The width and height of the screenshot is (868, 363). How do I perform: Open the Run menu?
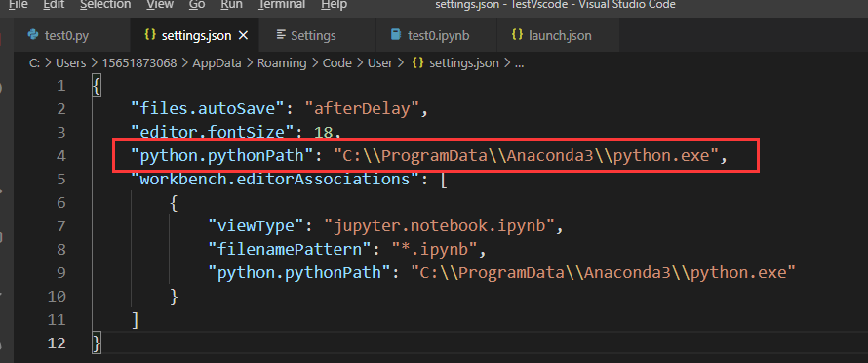231,5
